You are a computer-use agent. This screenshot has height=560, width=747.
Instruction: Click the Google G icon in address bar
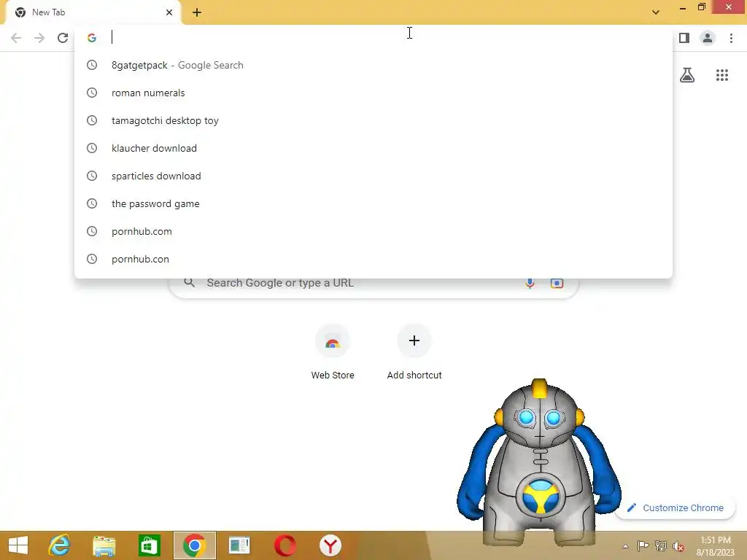pos(92,38)
